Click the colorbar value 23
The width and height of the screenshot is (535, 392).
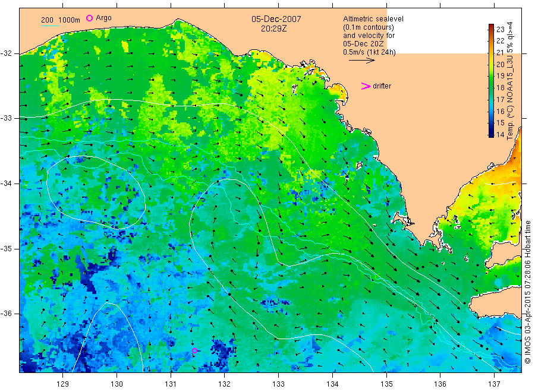click(x=500, y=29)
